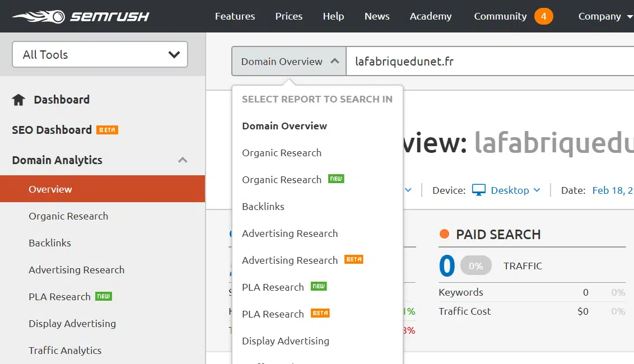
Task: Switch to the Academy menu item
Action: point(430,16)
